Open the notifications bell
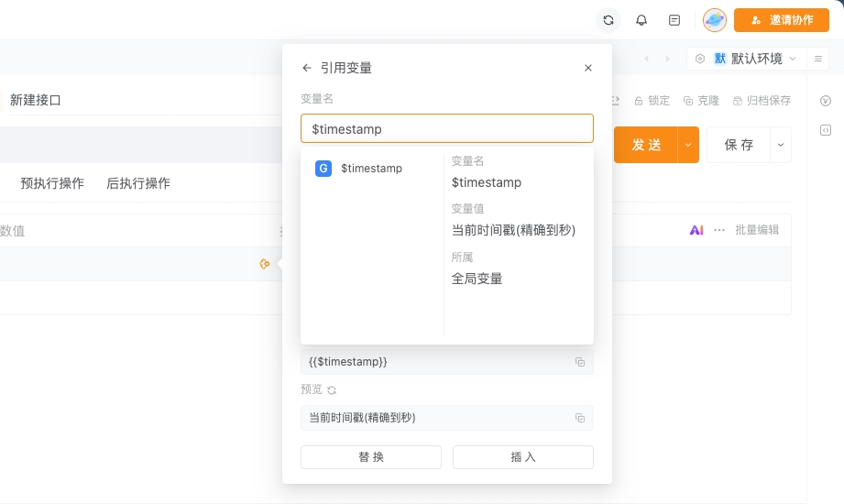 pyautogui.click(x=641, y=19)
